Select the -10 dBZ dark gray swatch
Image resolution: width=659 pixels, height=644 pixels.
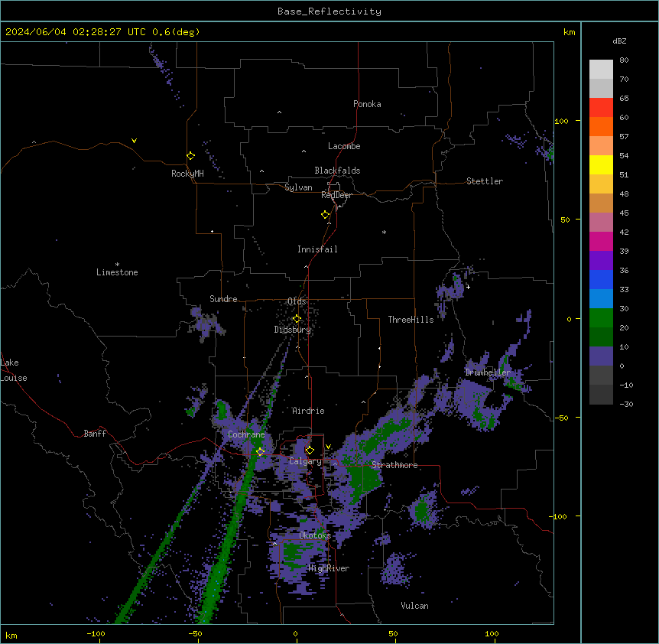[601, 395]
